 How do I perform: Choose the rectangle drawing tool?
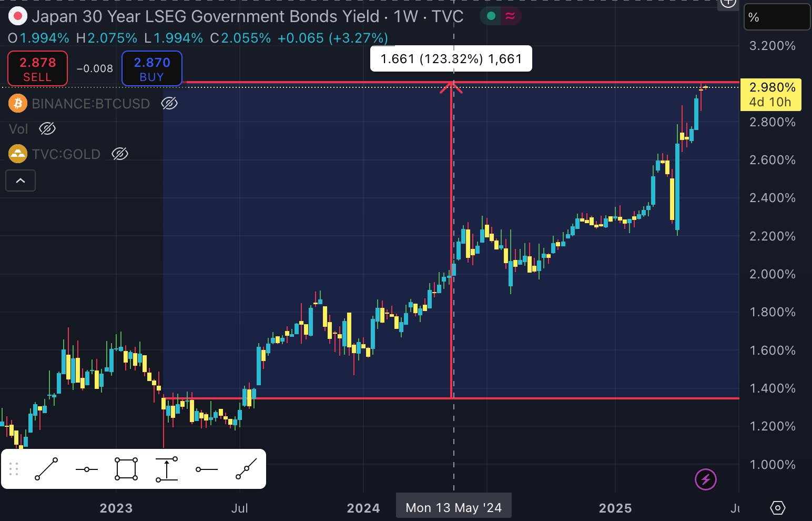pos(126,469)
